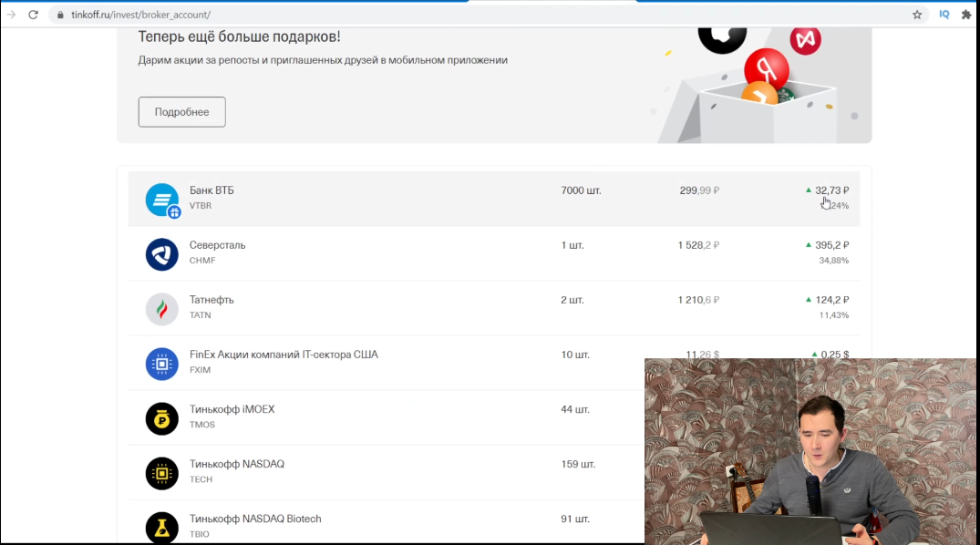Click the webcam video overlay
Screen dimensions: 980x545
click(x=810, y=451)
